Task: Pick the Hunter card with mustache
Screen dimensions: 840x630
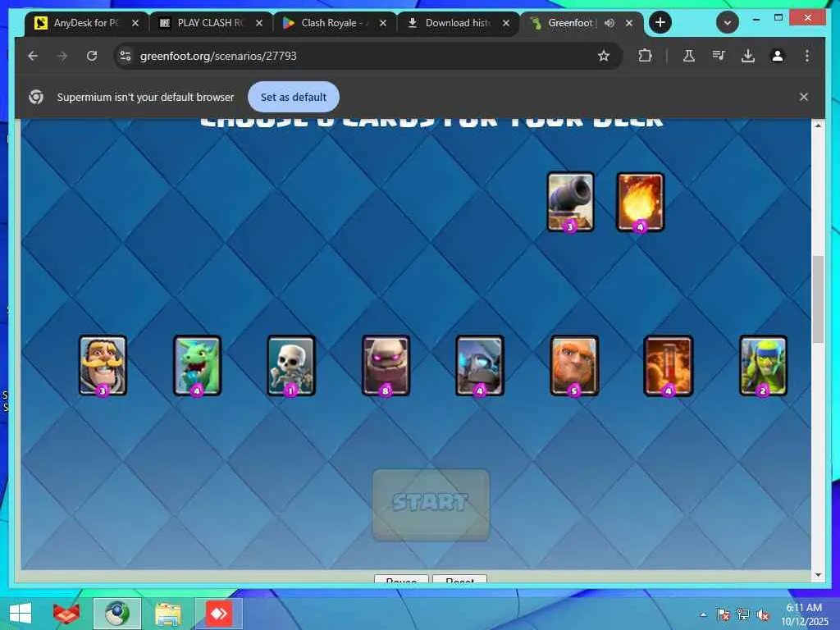Action: (103, 366)
